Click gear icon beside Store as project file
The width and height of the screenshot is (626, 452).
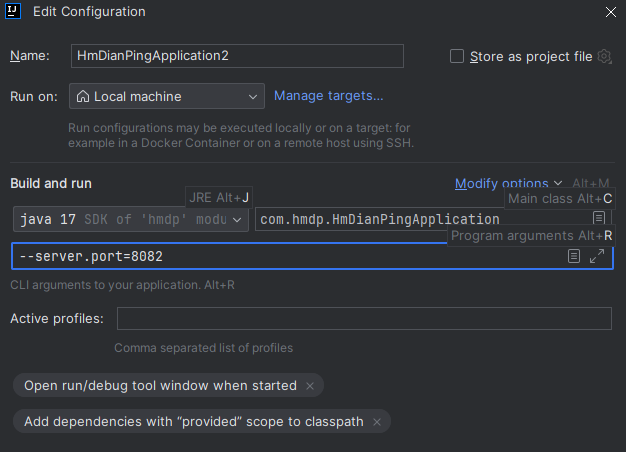point(604,57)
